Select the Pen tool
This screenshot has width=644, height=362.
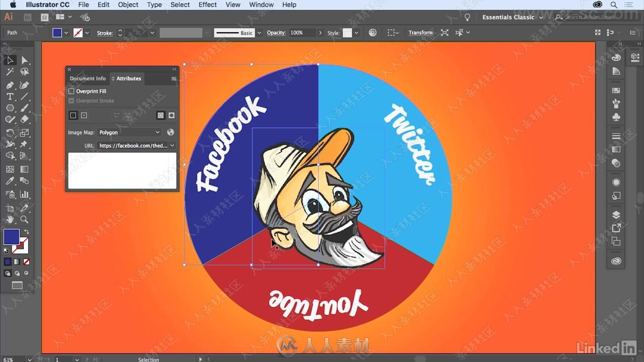pyautogui.click(x=10, y=85)
